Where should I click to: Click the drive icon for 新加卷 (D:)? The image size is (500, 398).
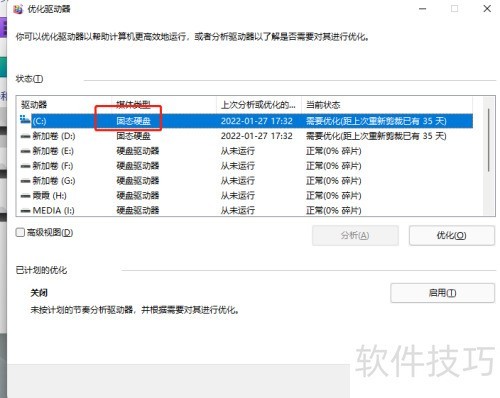click(x=25, y=136)
